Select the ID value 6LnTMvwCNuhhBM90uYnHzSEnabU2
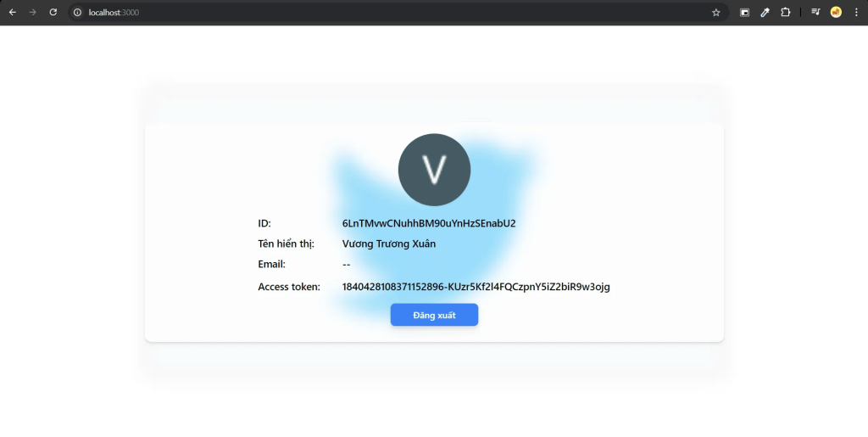Image resolution: width=868 pixels, height=437 pixels. click(x=429, y=223)
